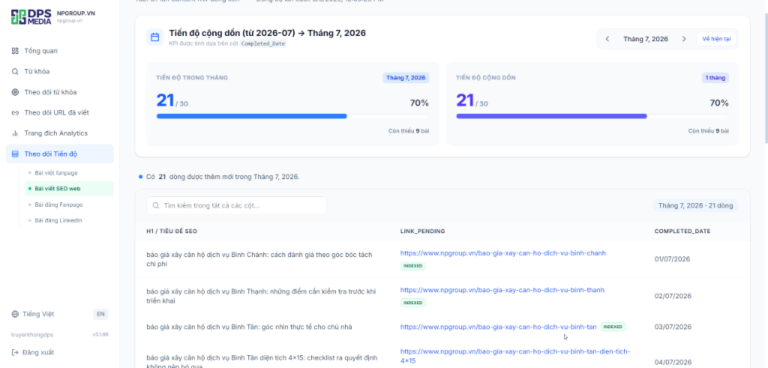768x368 pixels.
Task: Click the 1 tháng badge
Action: [715, 78]
